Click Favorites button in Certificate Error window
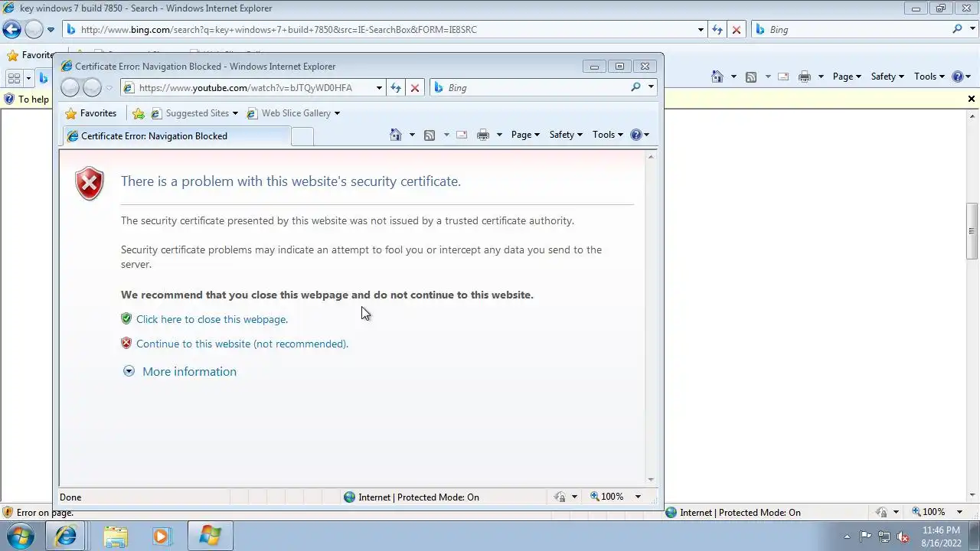The width and height of the screenshot is (980, 551). [91, 113]
